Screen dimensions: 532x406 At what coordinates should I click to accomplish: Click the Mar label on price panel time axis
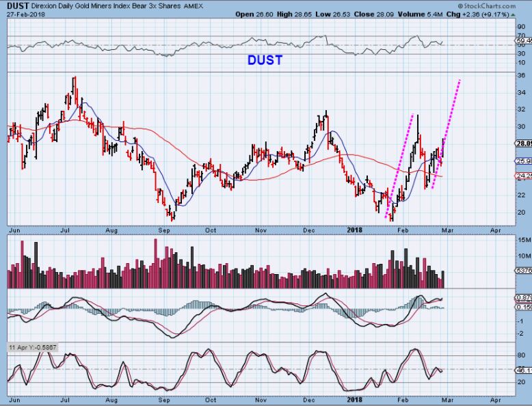coord(447,230)
